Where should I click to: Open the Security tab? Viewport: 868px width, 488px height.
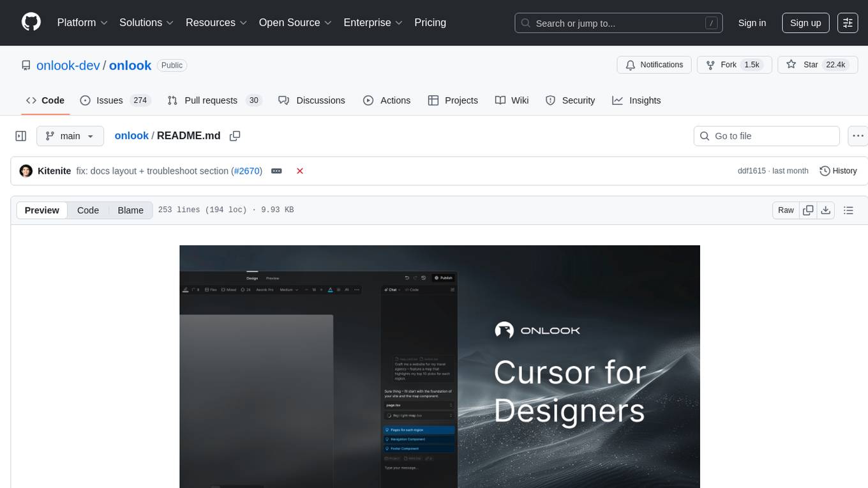pyautogui.click(x=571, y=100)
